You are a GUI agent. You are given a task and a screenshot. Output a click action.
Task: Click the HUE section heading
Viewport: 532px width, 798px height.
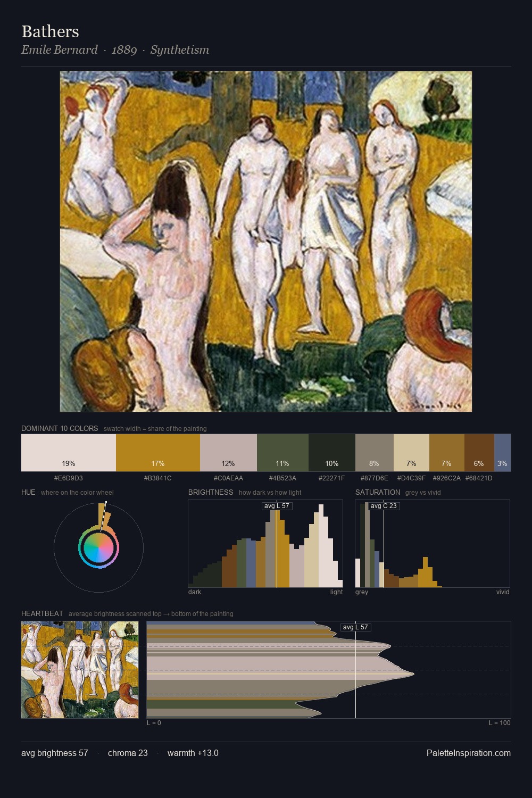28,492
